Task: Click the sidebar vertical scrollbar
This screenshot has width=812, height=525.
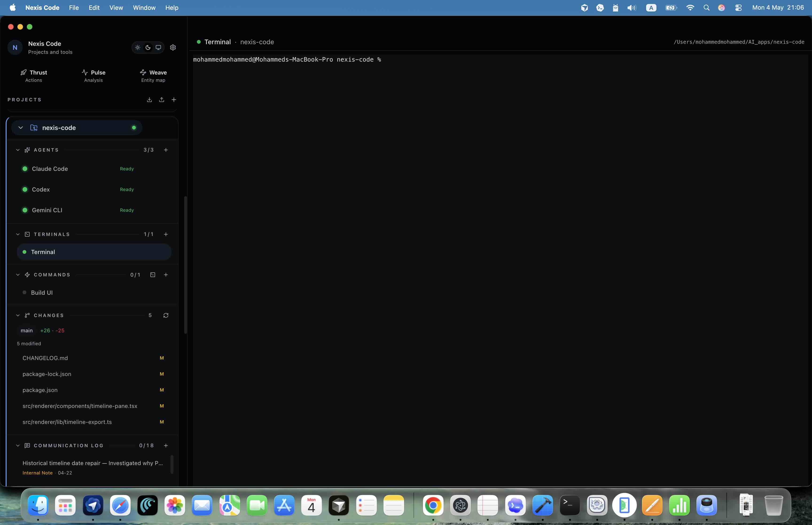Action: click(185, 265)
